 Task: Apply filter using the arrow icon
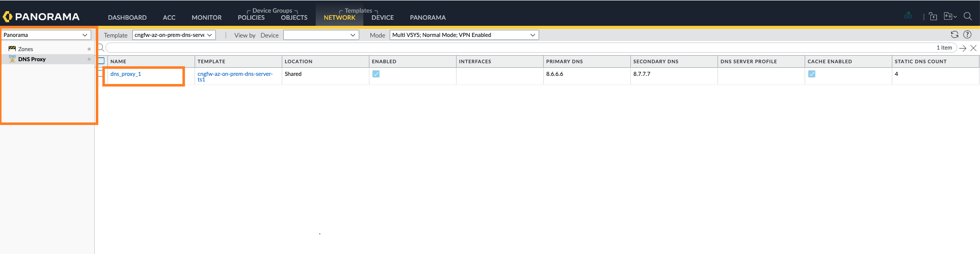[963, 48]
